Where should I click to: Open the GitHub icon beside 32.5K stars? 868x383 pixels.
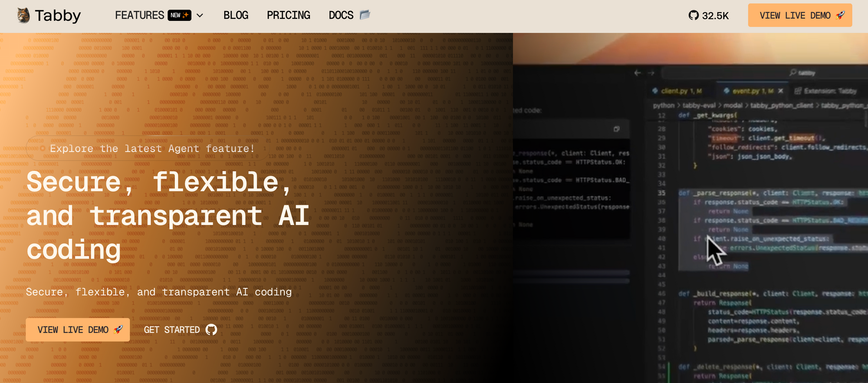coord(694,16)
